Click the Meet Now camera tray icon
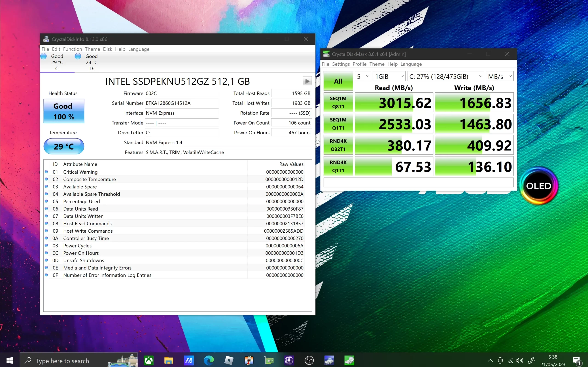The width and height of the screenshot is (588, 367). [500, 360]
